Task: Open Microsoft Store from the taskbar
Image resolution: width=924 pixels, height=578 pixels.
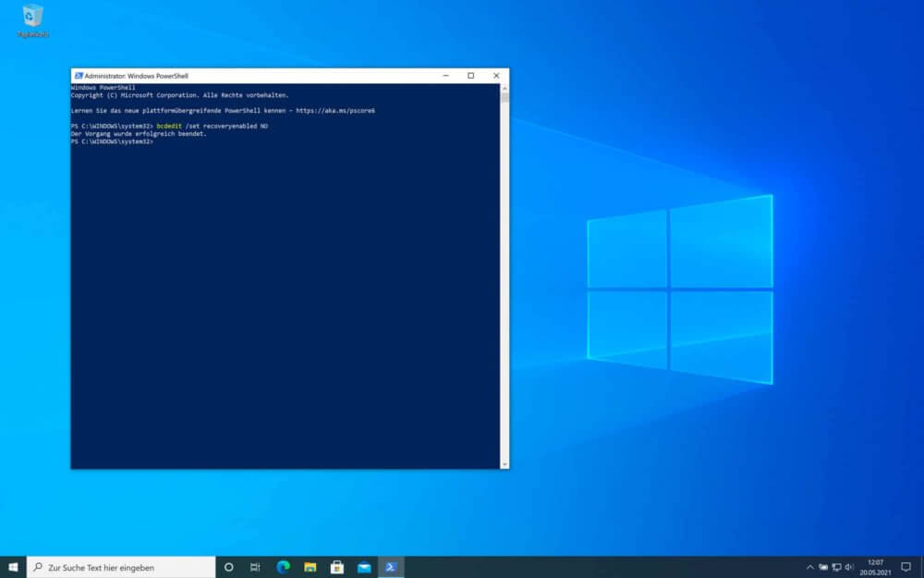Action: [x=337, y=568]
